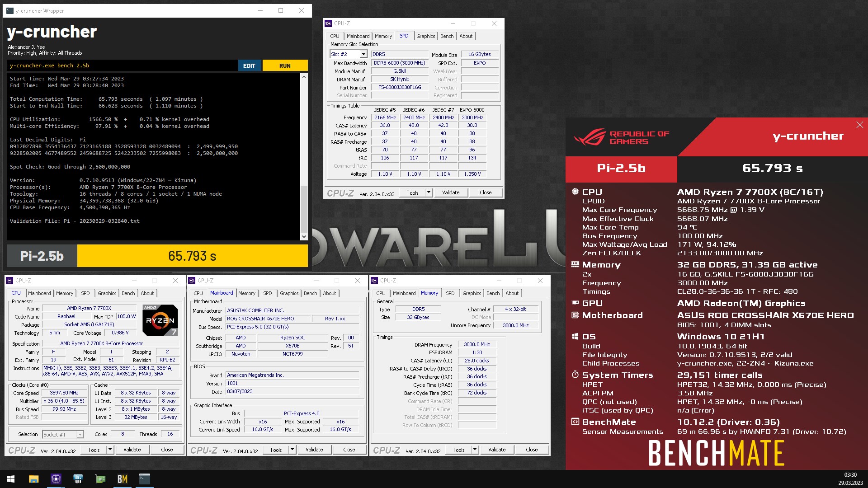Click the Uncore Frequency value 3000.0 MHz

click(x=516, y=325)
